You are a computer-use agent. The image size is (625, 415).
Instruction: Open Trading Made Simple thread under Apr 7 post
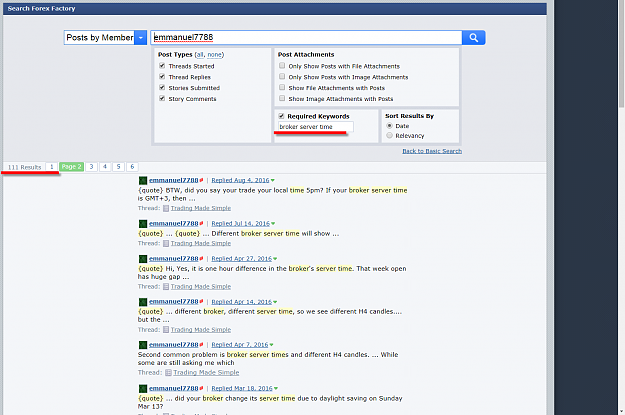(x=206, y=373)
